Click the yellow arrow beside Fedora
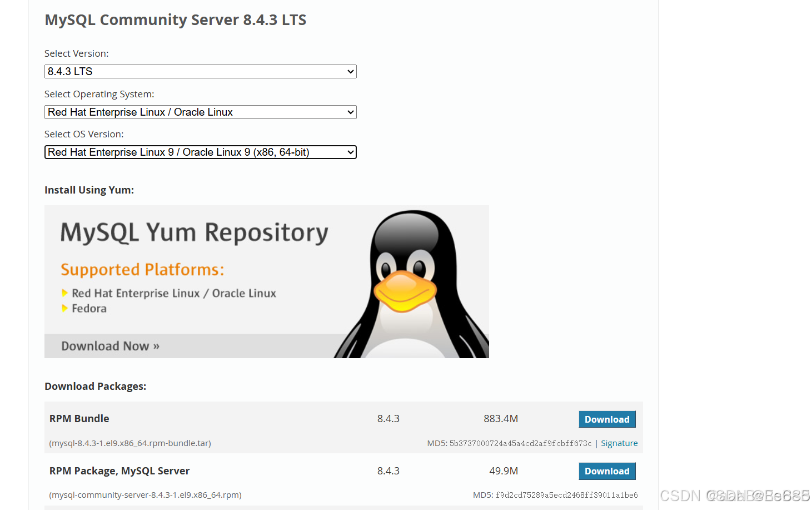812x510 pixels. point(65,308)
